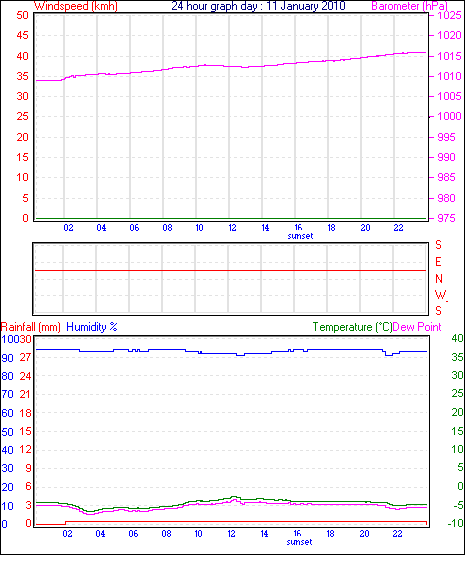Click the magenta barometer pressure line

(231, 66)
